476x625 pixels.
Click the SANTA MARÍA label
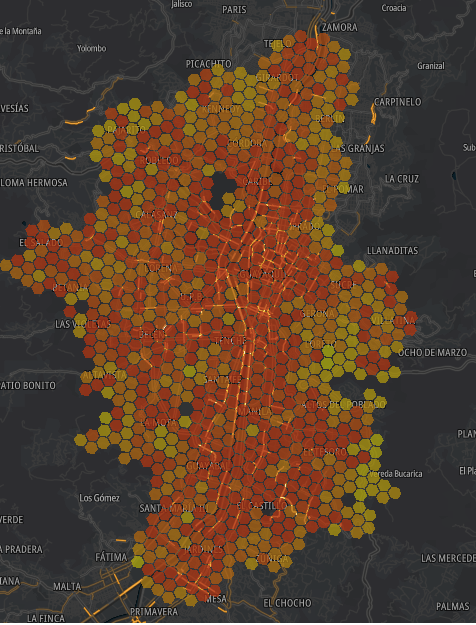click(172, 508)
